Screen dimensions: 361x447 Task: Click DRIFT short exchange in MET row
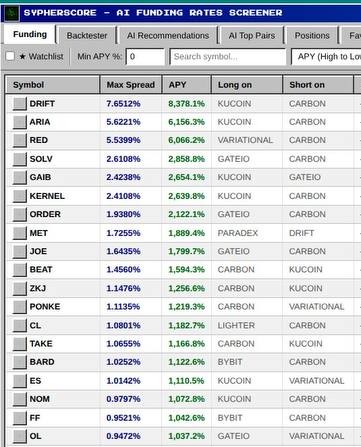tap(301, 233)
